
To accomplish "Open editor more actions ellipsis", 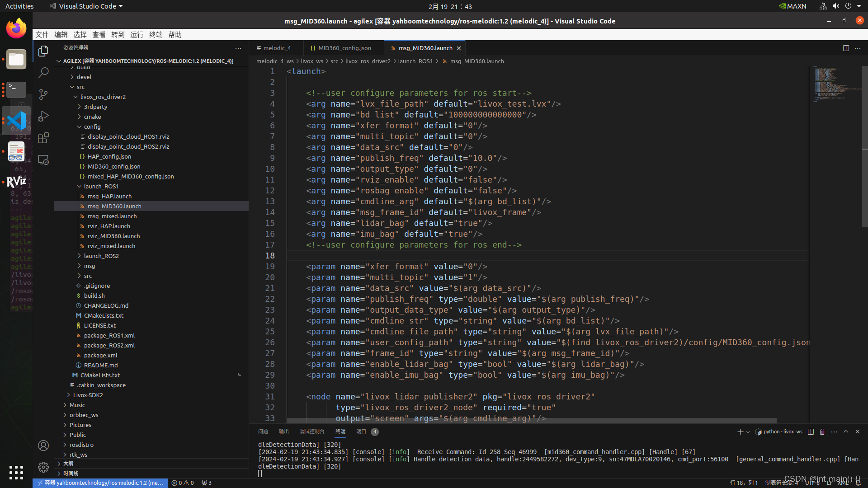I will tap(858, 48).
